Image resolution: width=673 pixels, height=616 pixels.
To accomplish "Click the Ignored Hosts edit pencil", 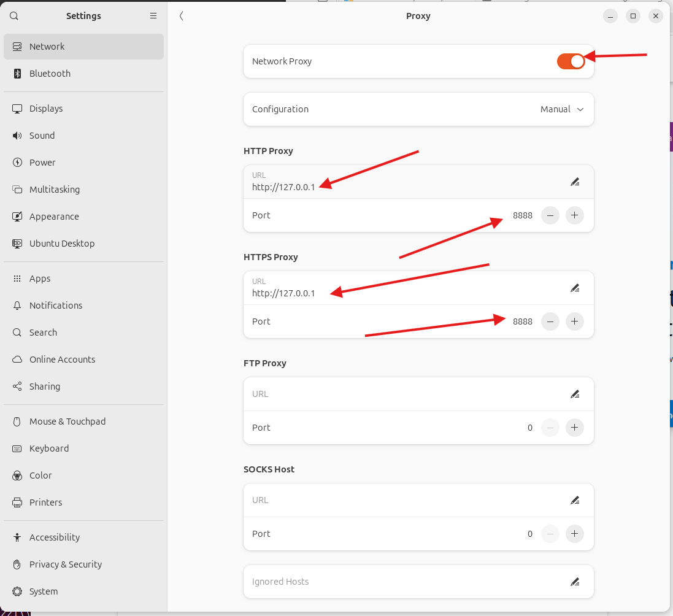I will 574,582.
